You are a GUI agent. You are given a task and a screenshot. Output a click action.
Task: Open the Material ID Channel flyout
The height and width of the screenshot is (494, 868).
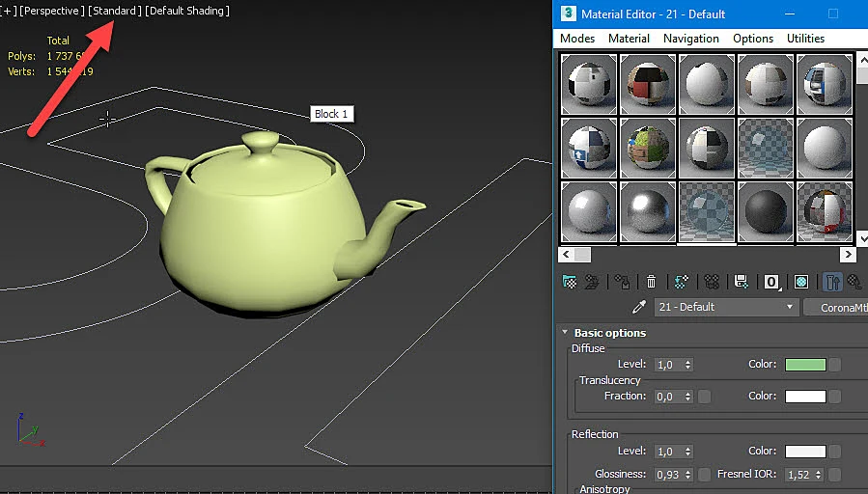click(x=771, y=282)
